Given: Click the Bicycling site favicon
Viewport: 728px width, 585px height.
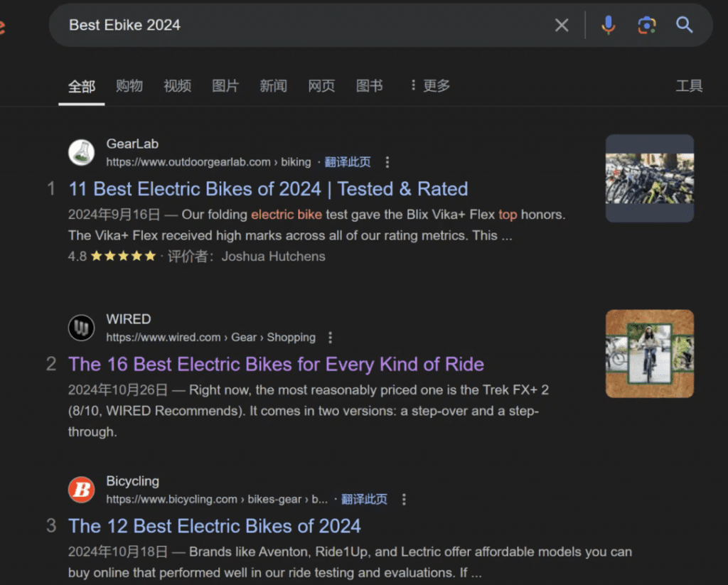Looking at the screenshot, I should click(x=81, y=490).
